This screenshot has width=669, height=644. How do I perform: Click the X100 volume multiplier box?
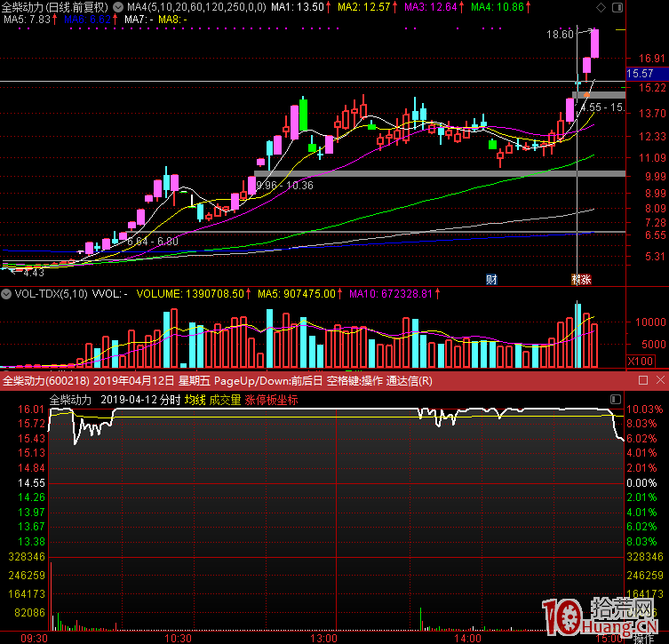(x=641, y=362)
